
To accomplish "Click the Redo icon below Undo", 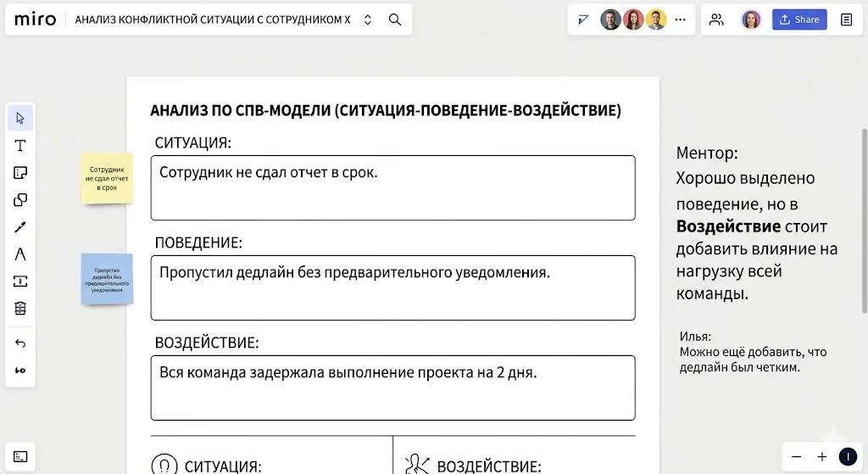I will click(20, 371).
